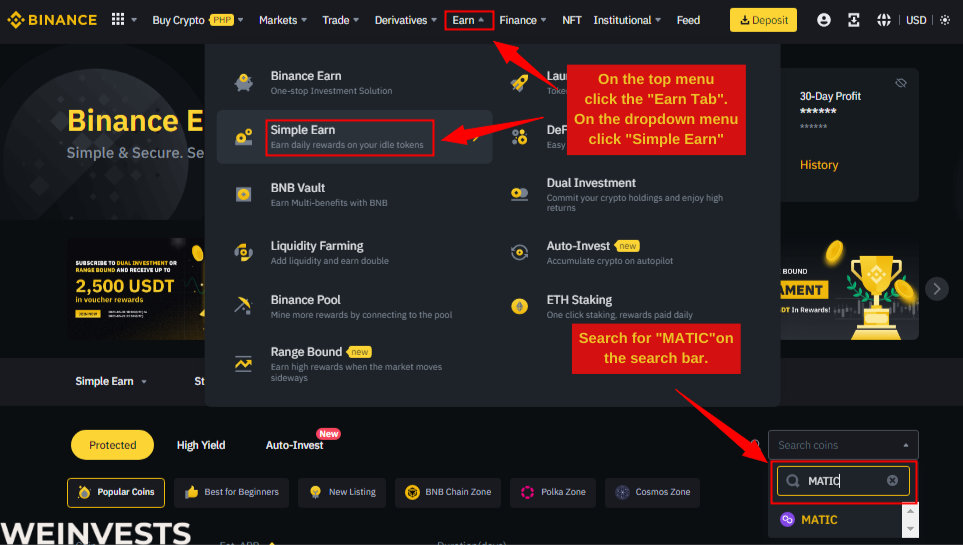Open the user profile icon
This screenshot has height=545, width=963.
[824, 20]
